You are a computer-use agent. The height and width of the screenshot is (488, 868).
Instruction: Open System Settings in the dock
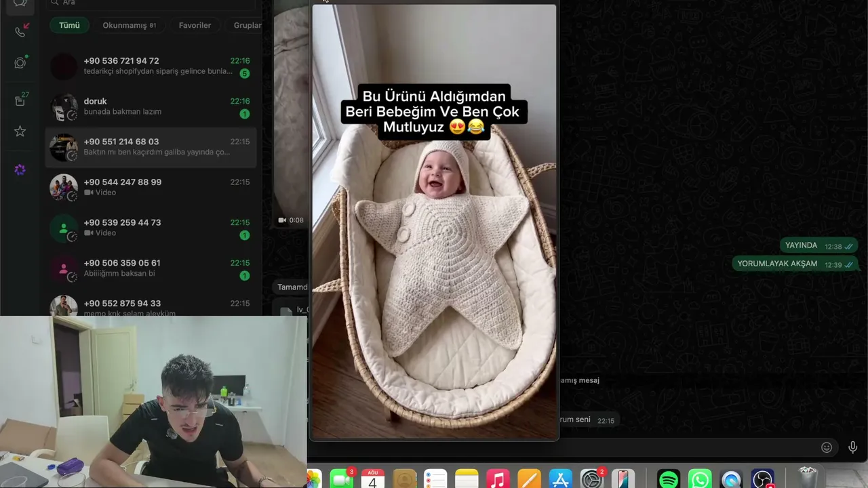coord(592,479)
